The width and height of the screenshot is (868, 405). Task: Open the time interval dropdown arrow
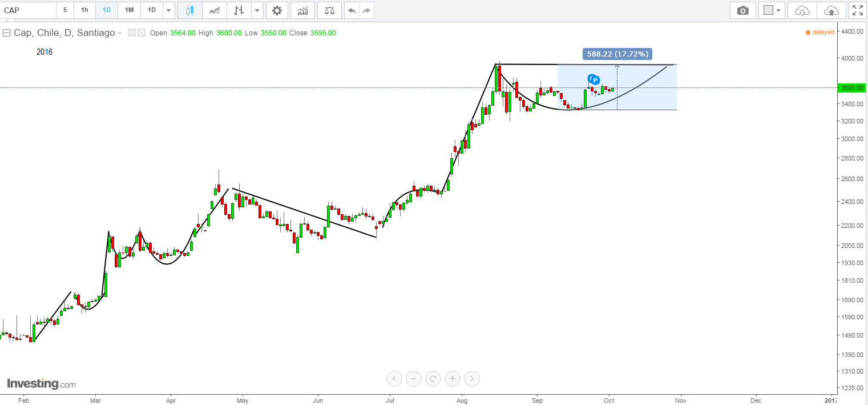tap(168, 10)
